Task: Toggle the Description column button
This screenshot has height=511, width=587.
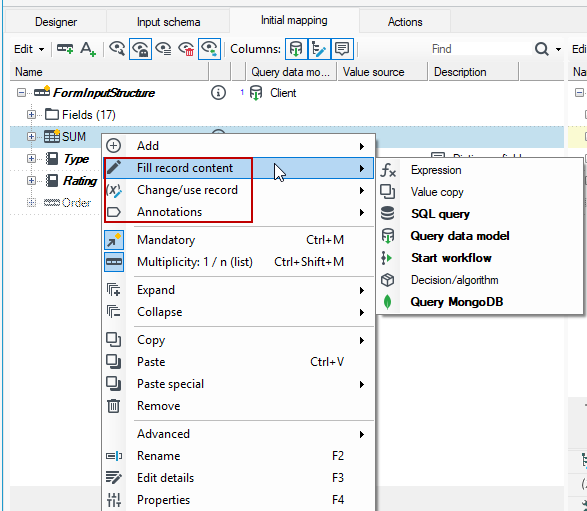Action: [342, 49]
